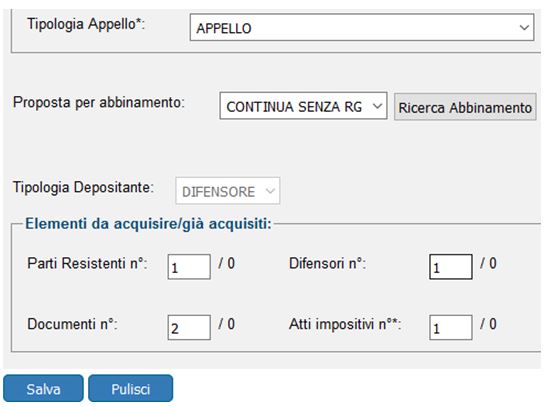Click the Documenti n° label
Viewport: 552px width, 407px height.
(72, 324)
